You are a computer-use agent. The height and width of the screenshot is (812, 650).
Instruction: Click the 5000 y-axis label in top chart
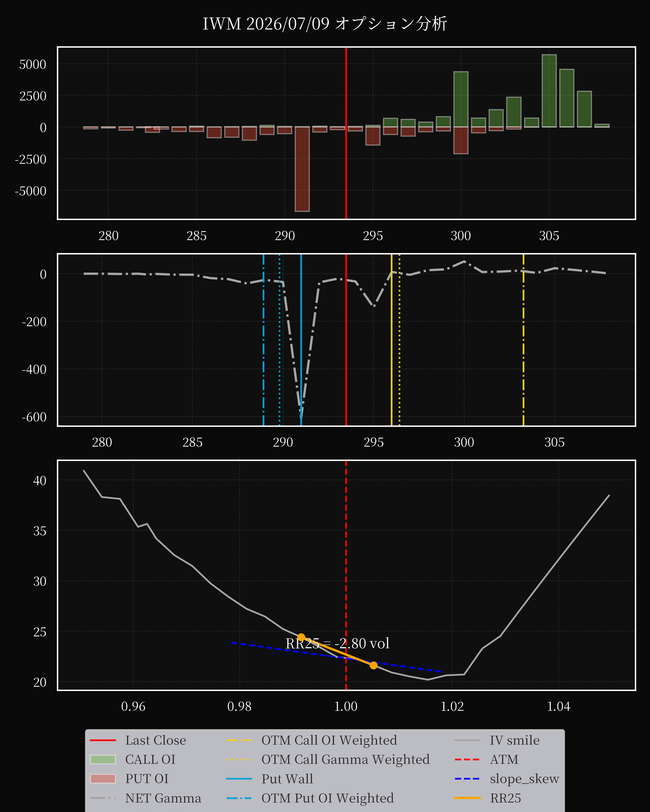(33, 64)
